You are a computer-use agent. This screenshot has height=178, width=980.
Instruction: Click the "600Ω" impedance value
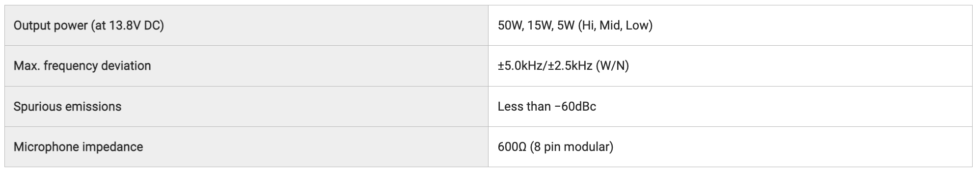[512, 147]
